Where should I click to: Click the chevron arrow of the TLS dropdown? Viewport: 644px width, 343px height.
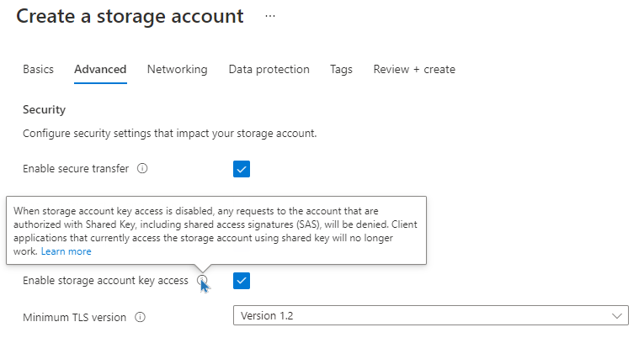(x=616, y=316)
